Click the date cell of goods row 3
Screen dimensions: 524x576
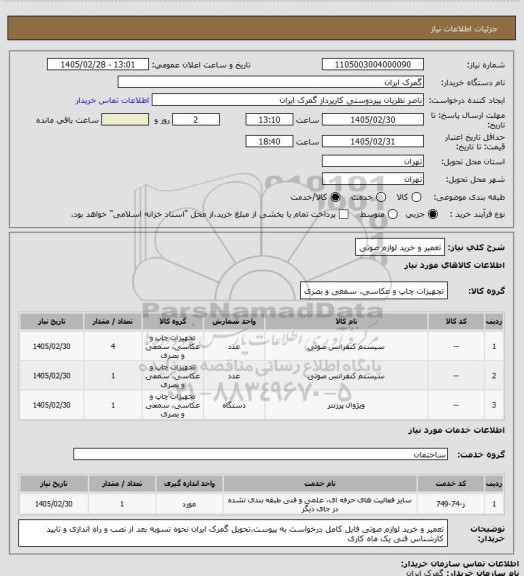pyautogui.click(x=51, y=405)
